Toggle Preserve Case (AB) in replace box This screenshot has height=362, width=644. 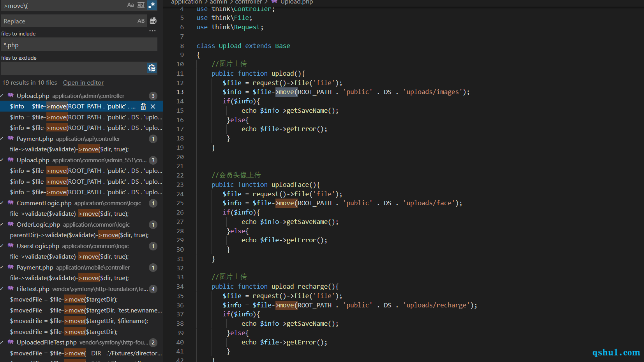click(141, 21)
